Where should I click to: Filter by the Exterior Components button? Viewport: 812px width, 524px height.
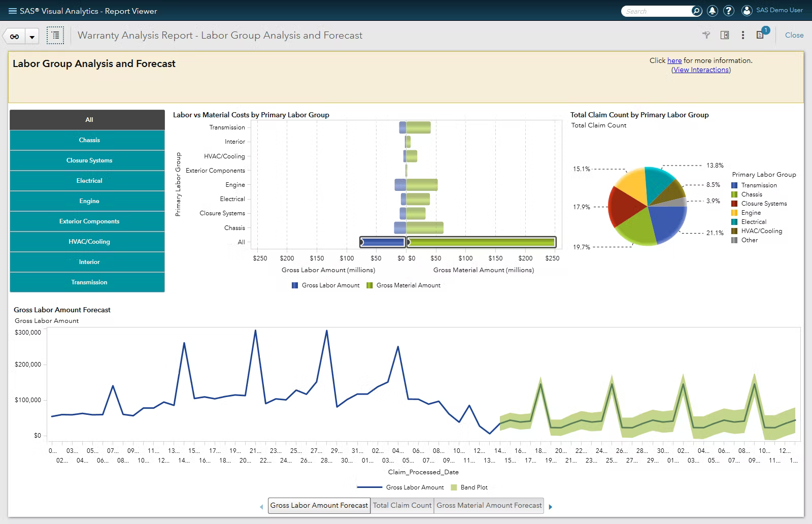87,221
